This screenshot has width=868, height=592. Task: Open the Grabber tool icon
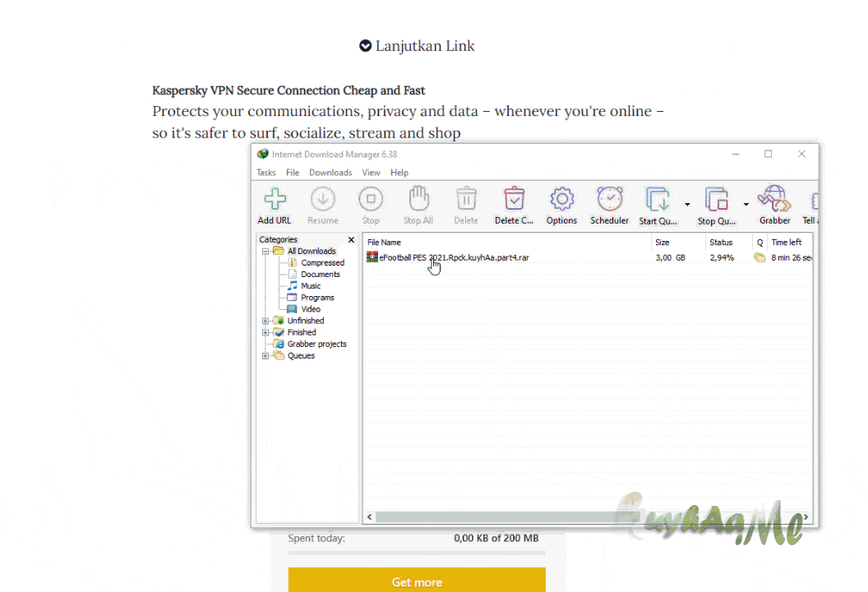[774, 199]
